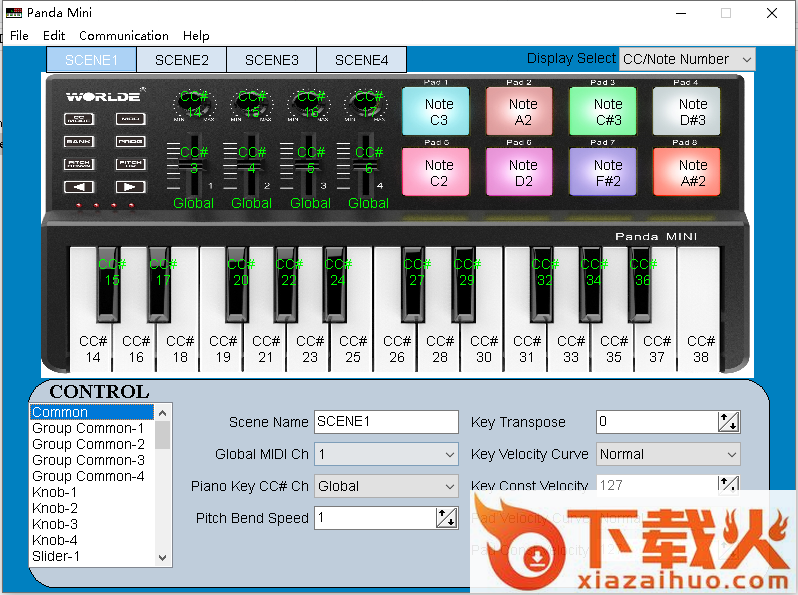Click the white piano key CC# 14
Image resolution: width=798 pixels, height=595 pixels.
tap(91, 349)
